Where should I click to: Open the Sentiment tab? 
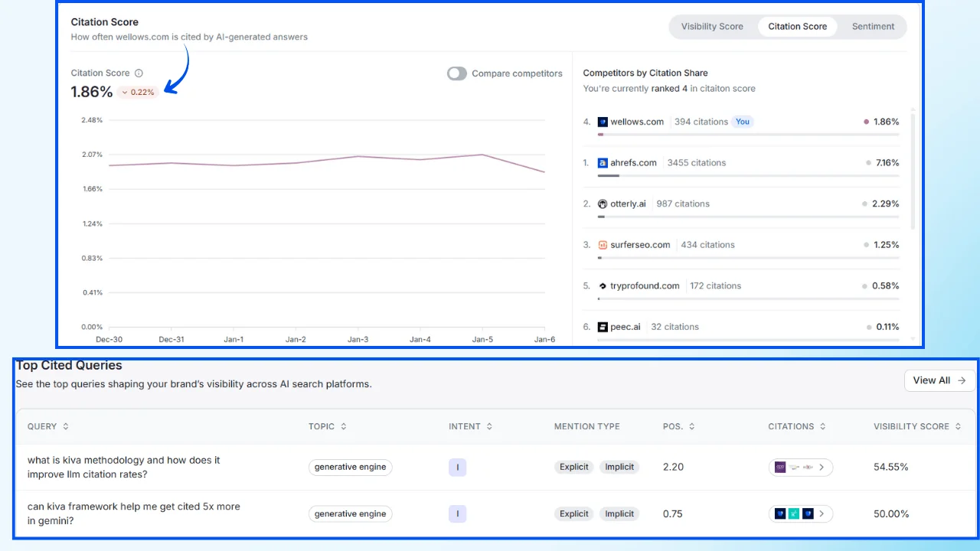(x=873, y=26)
